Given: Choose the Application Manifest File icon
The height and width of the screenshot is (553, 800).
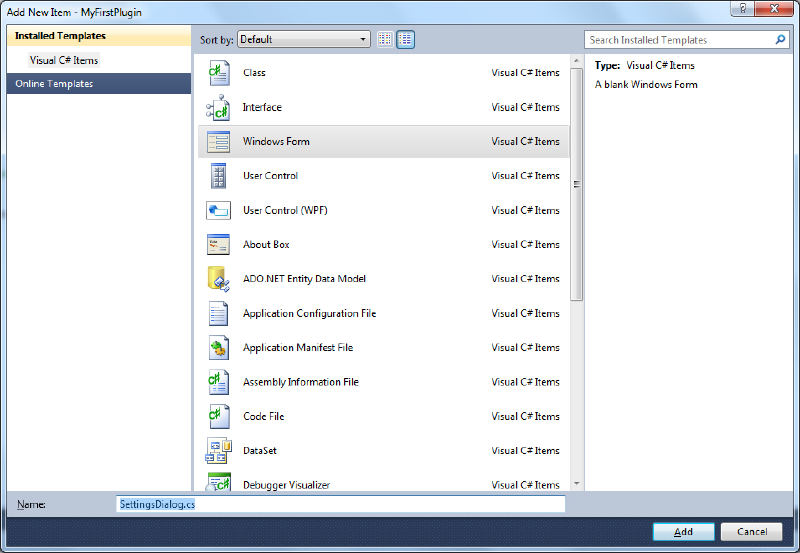Looking at the screenshot, I should click(218, 348).
